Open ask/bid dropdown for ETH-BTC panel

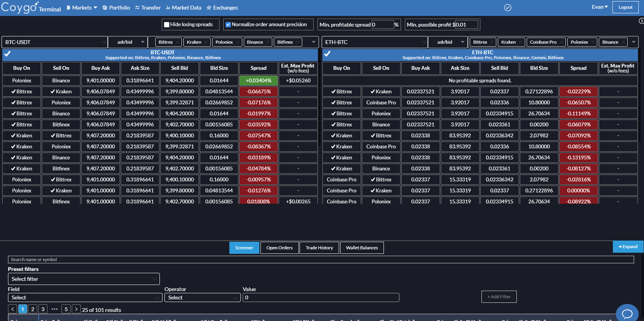pyautogui.click(x=448, y=42)
